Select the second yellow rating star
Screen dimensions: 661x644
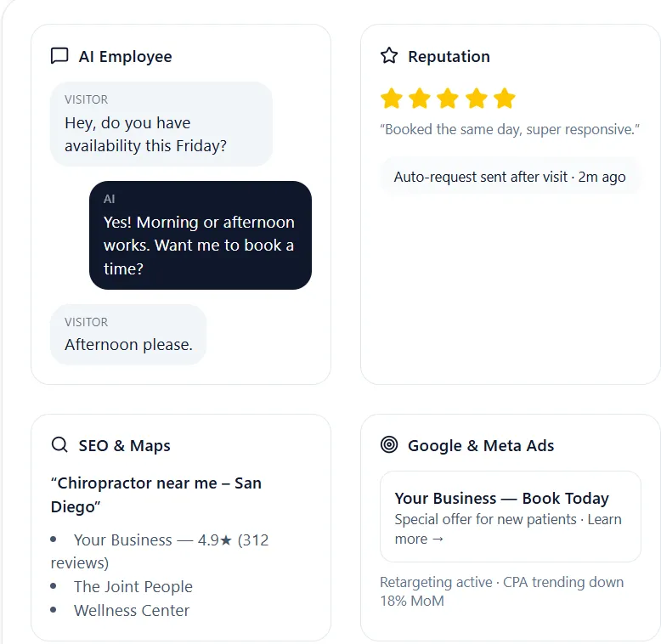[420, 99]
